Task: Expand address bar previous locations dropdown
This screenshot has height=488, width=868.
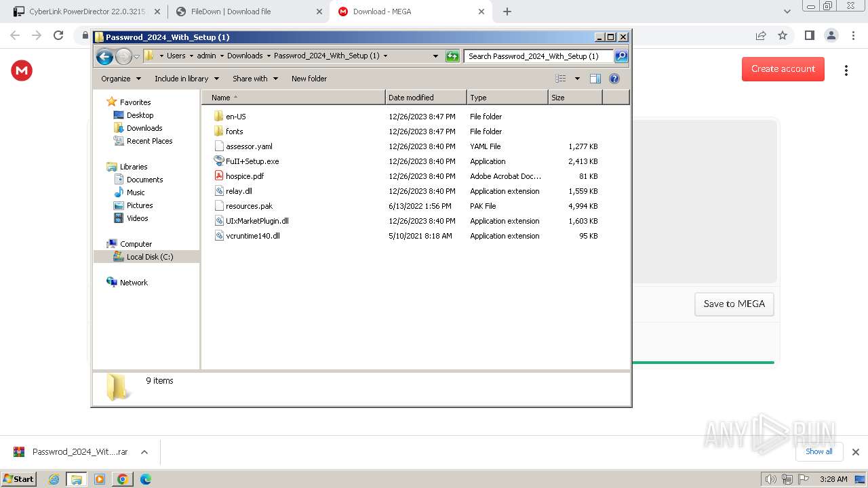Action: [435, 56]
